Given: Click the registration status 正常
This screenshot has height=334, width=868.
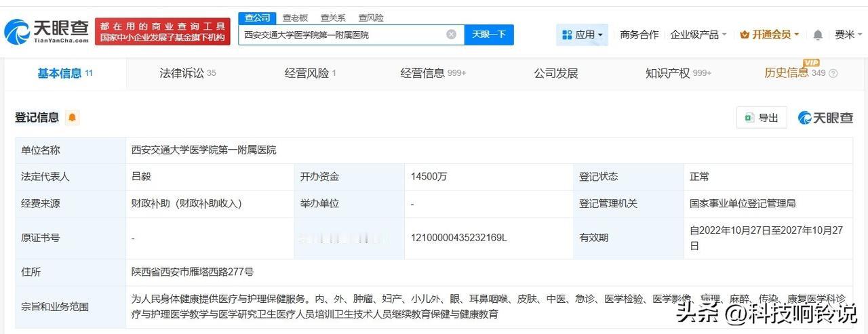Looking at the screenshot, I should point(700,177).
